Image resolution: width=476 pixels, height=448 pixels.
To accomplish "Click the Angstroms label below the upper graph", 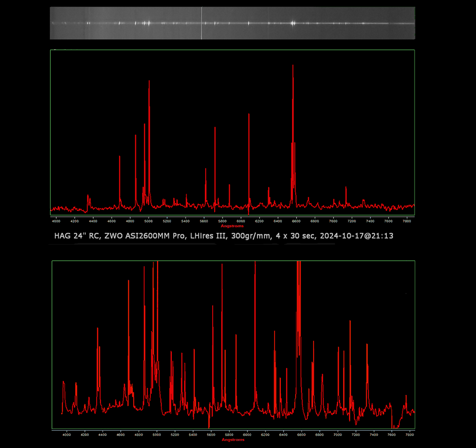I will (232, 226).
